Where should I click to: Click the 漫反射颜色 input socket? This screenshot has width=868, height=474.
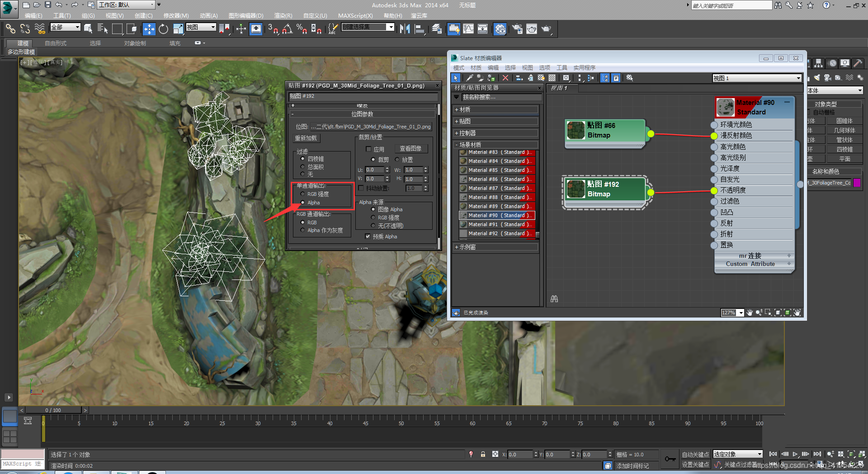coord(714,136)
